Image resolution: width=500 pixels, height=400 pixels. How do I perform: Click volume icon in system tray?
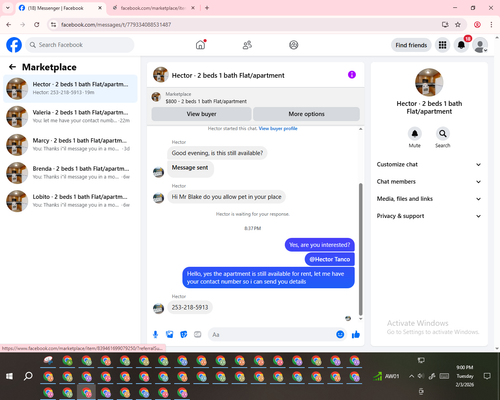click(421, 376)
